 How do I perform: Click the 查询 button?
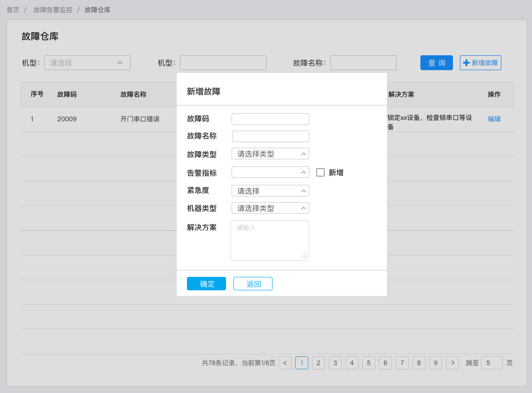436,63
